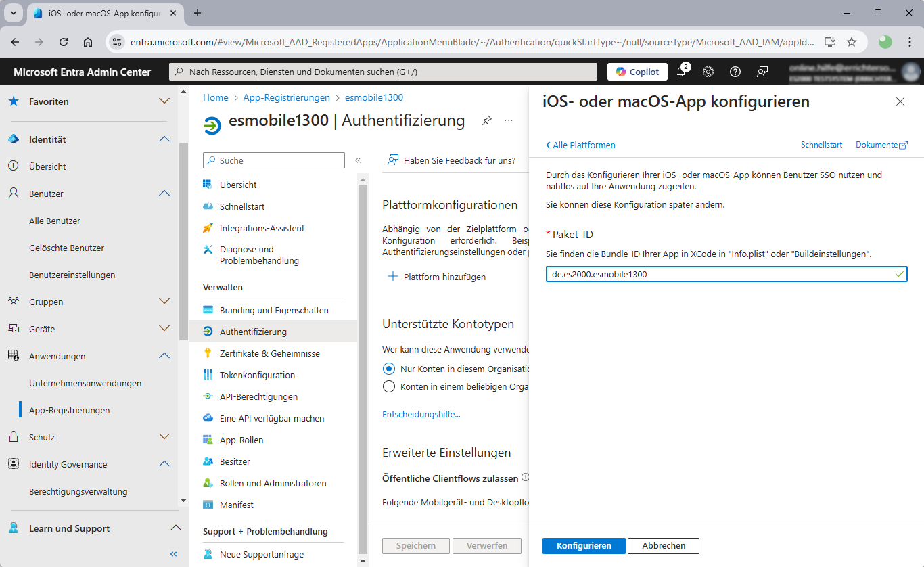Focus the Suche box in resource menu
Viewport: 924px width, 567px height.
(x=274, y=160)
